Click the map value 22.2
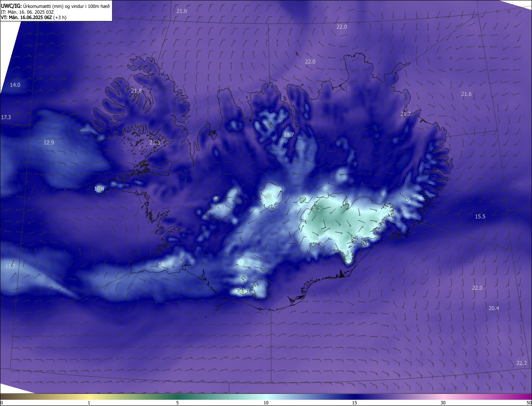This screenshot has width=532, height=406. pos(522,363)
